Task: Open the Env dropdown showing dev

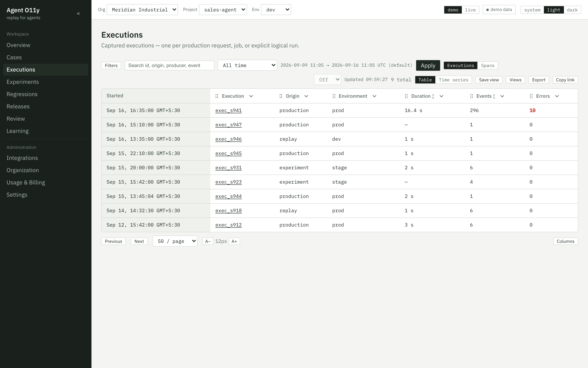Action: [x=276, y=10]
